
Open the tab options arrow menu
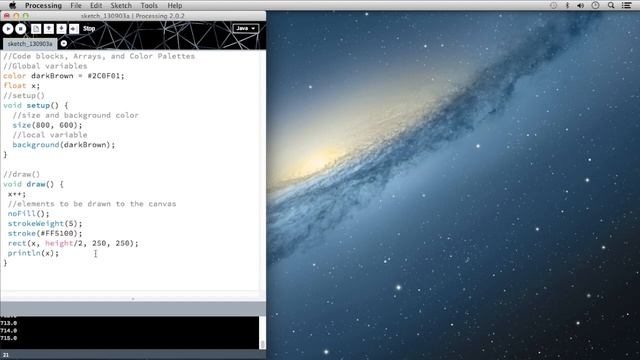[64, 43]
